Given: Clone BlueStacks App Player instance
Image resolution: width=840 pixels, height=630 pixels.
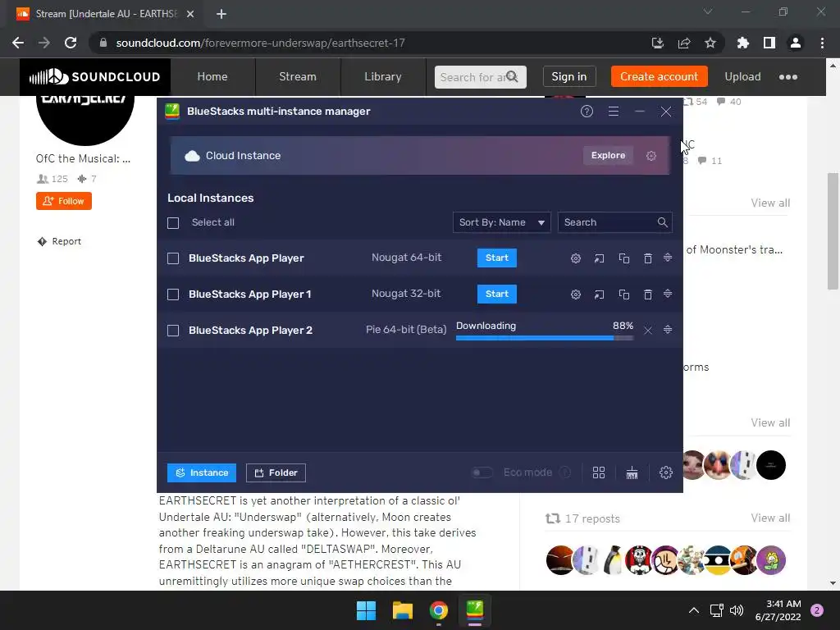Looking at the screenshot, I should [623, 258].
